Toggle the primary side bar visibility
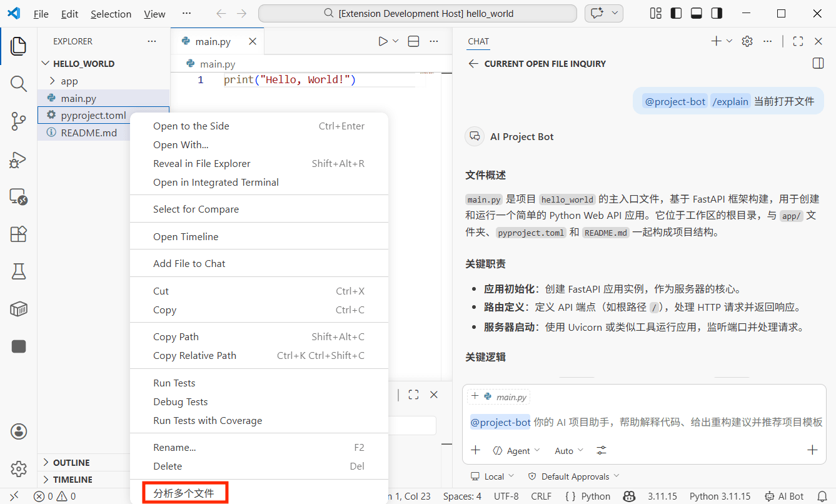Image resolution: width=836 pixels, height=504 pixels. [x=676, y=13]
